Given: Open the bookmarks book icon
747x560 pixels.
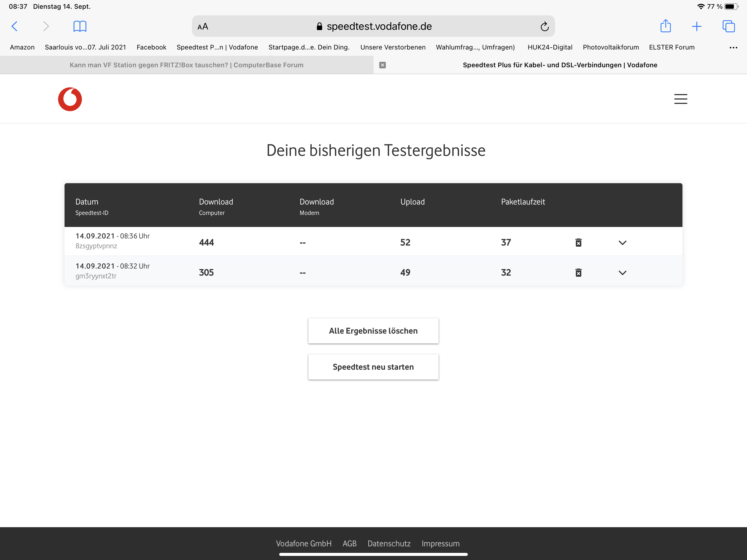Looking at the screenshot, I should coord(80,26).
